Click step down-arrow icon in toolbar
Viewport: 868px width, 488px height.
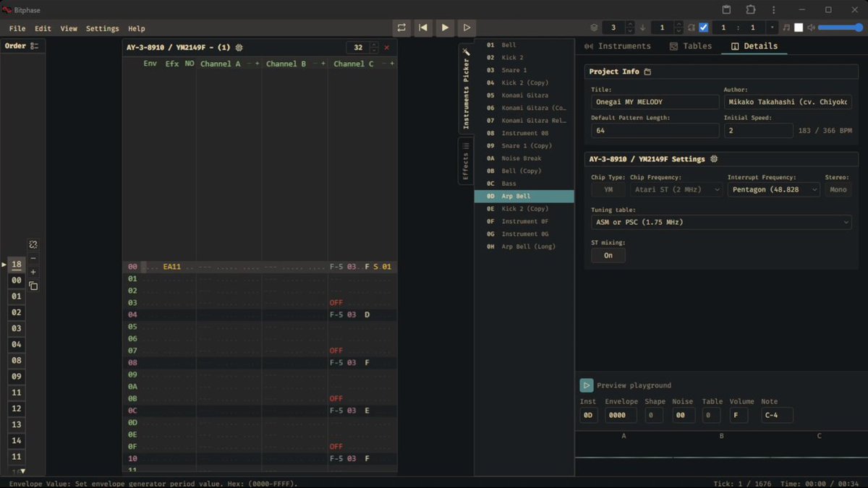(642, 27)
